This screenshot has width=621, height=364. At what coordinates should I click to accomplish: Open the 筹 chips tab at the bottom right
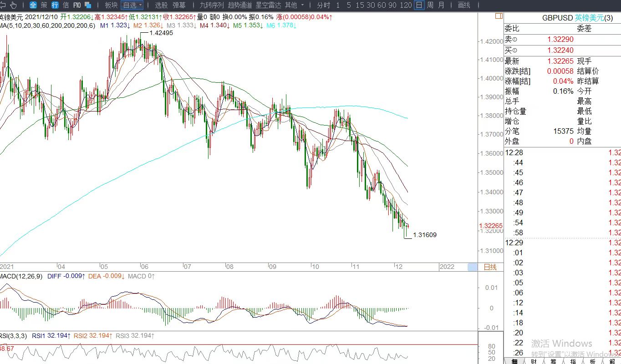(x=553, y=361)
